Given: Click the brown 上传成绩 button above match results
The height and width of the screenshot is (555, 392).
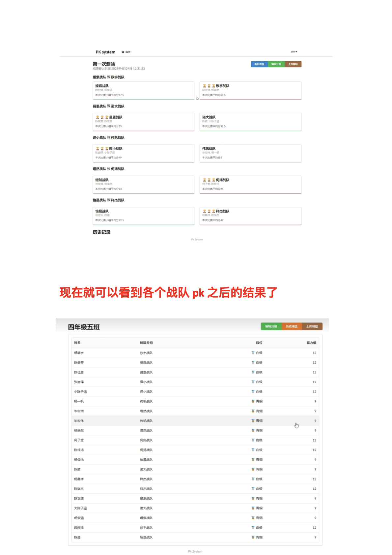Looking at the screenshot, I should pos(293,64).
